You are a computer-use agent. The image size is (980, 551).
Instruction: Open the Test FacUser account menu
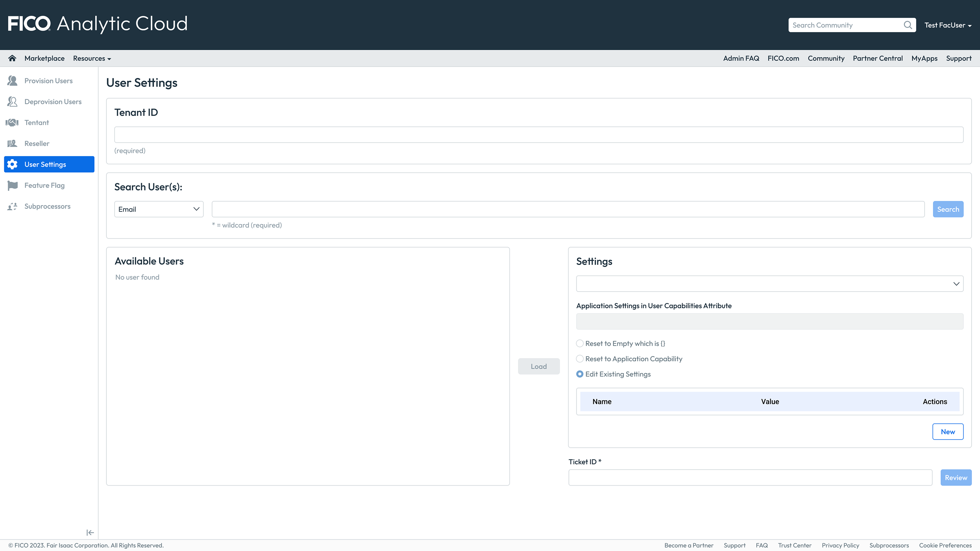point(948,25)
